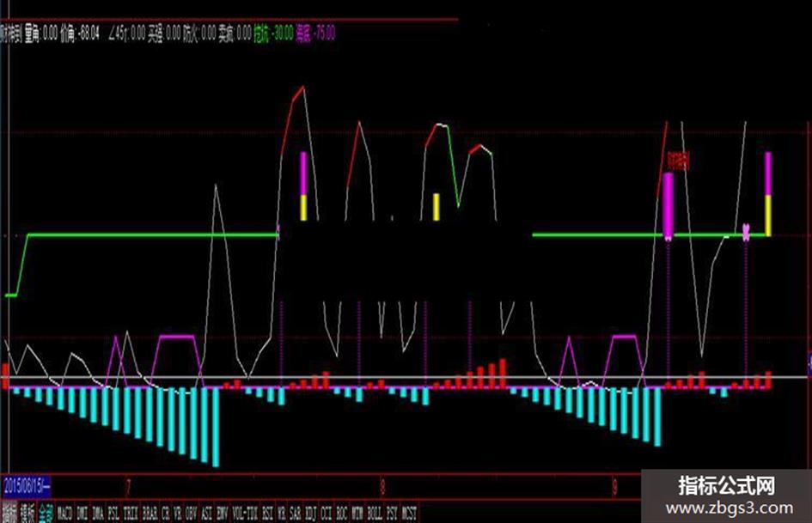Viewport: 812px width, 523px height.
Task: Choose the MTM indicator tab
Action: (357, 514)
